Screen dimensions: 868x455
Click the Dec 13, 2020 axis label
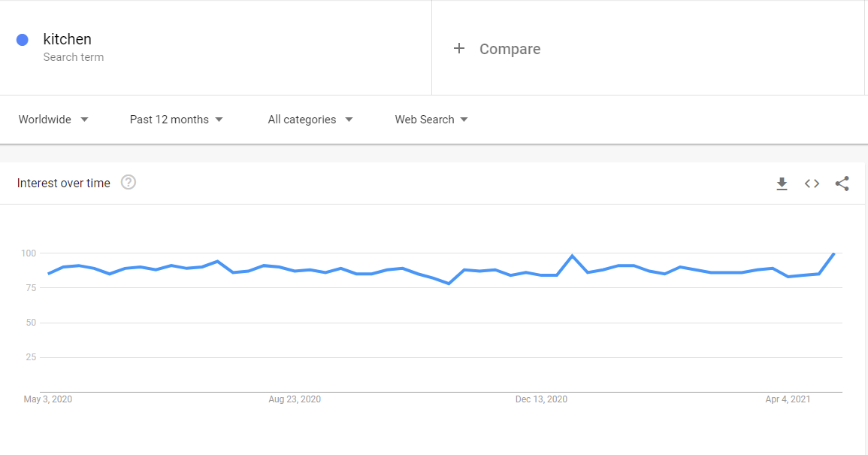coord(541,399)
